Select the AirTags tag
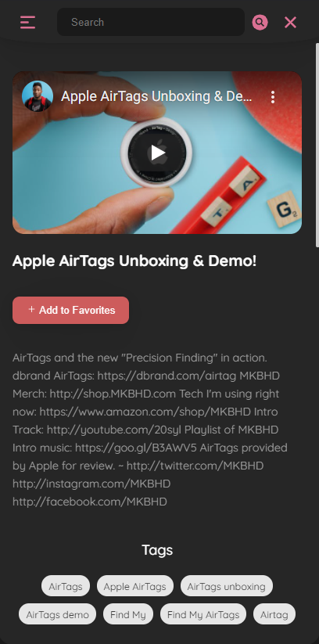 pos(66,586)
